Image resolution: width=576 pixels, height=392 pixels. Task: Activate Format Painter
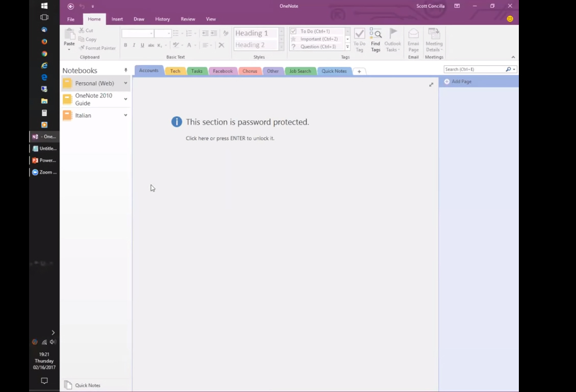(x=97, y=48)
